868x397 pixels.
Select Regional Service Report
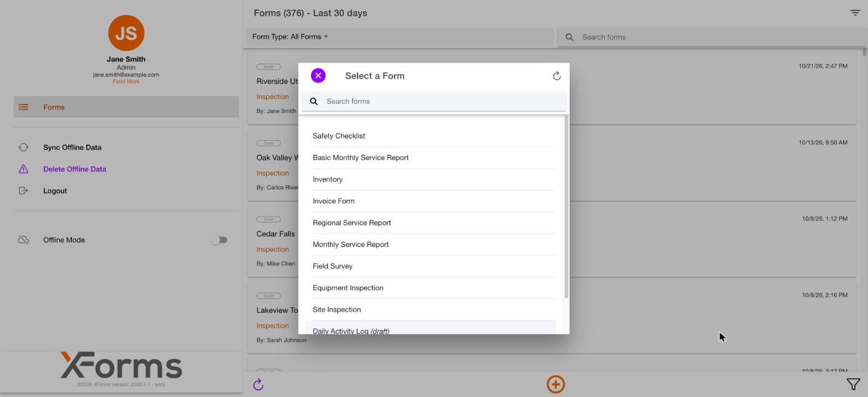(x=434, y=223)
